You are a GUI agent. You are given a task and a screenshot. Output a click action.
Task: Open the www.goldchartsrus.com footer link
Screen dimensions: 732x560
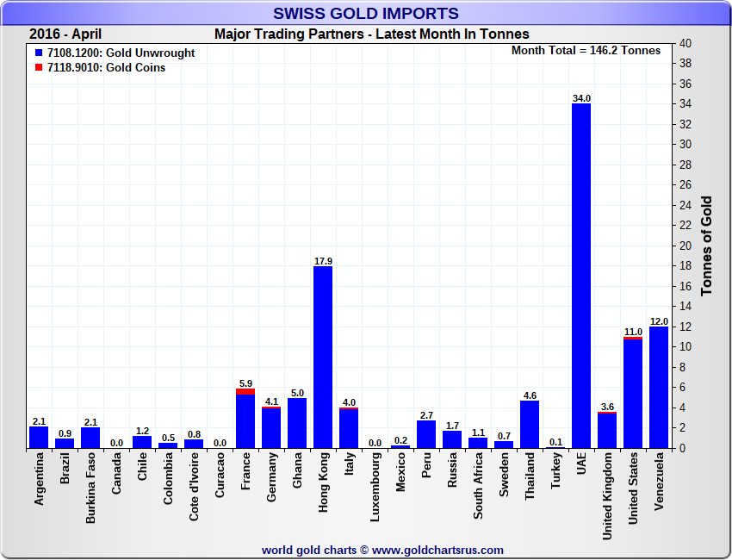coord(437,550)
